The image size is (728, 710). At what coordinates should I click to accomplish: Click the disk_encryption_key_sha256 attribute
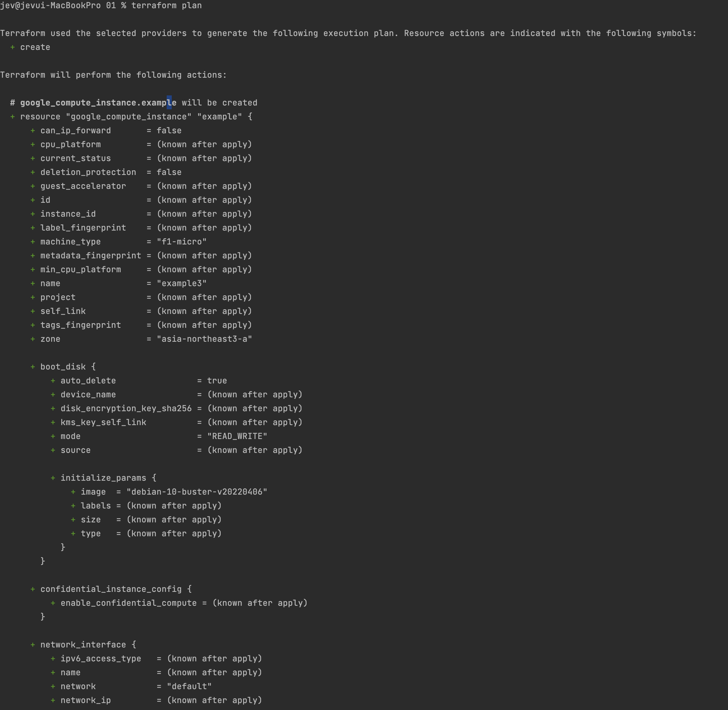point(126,409)
